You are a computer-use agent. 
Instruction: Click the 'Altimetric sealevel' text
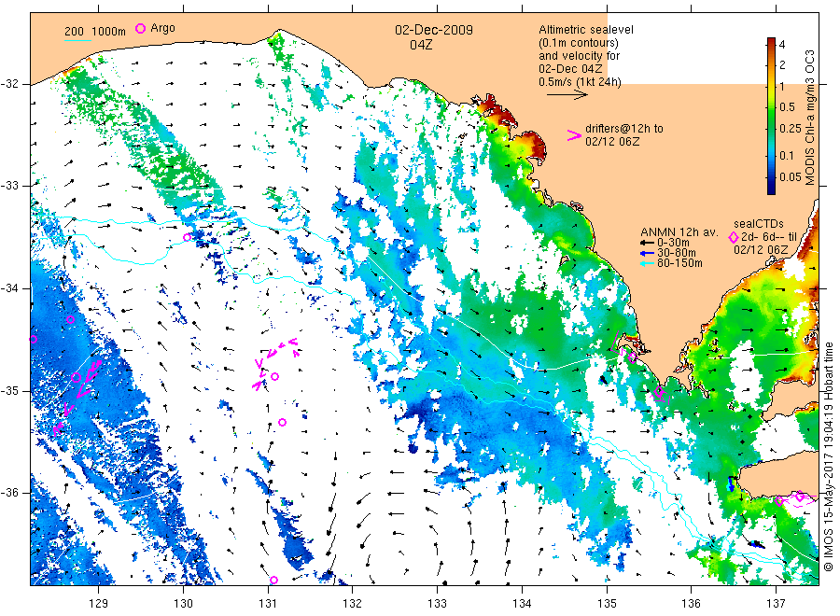click(586, 30)
